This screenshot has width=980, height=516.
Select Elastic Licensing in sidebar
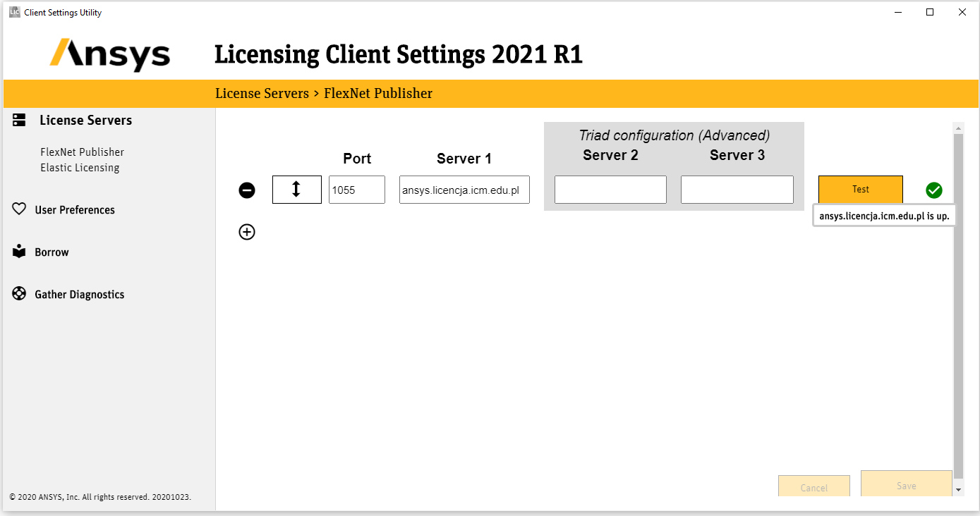tap(80, 168)
